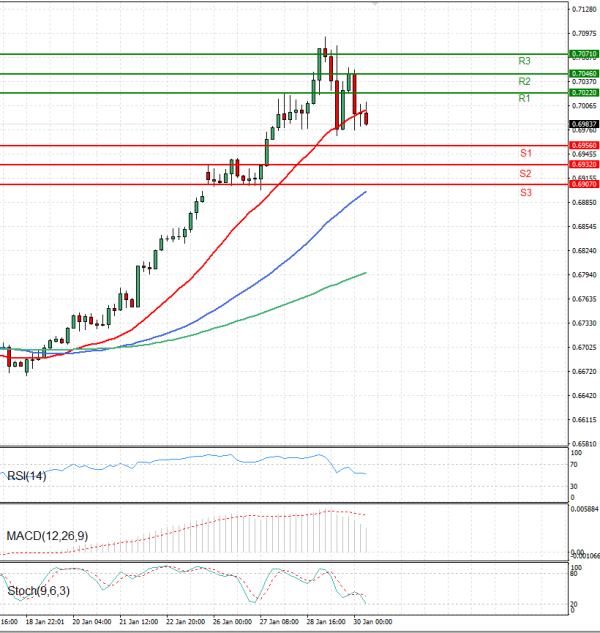Select the green 0.70460 price tag
Viewport: 600px width, 633px height.
(583, 74)
